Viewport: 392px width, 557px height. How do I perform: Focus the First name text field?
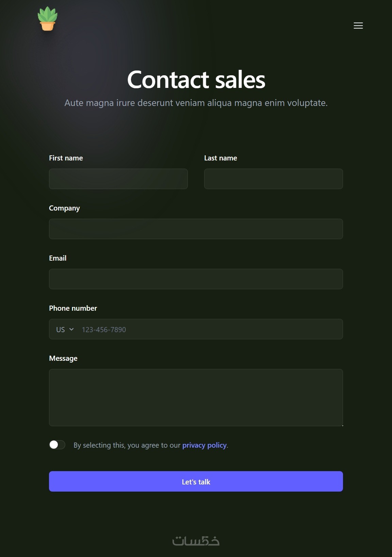point(118,179)
